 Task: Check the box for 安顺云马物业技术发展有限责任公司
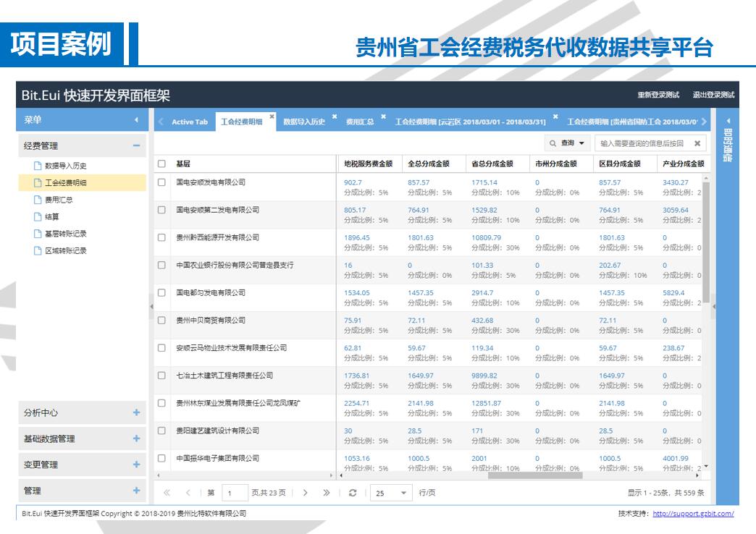point(162,347)
